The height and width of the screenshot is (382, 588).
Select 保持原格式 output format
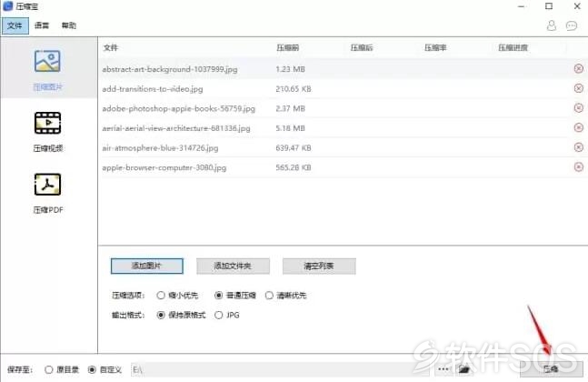pyautogui.click(x=181, y=316)
